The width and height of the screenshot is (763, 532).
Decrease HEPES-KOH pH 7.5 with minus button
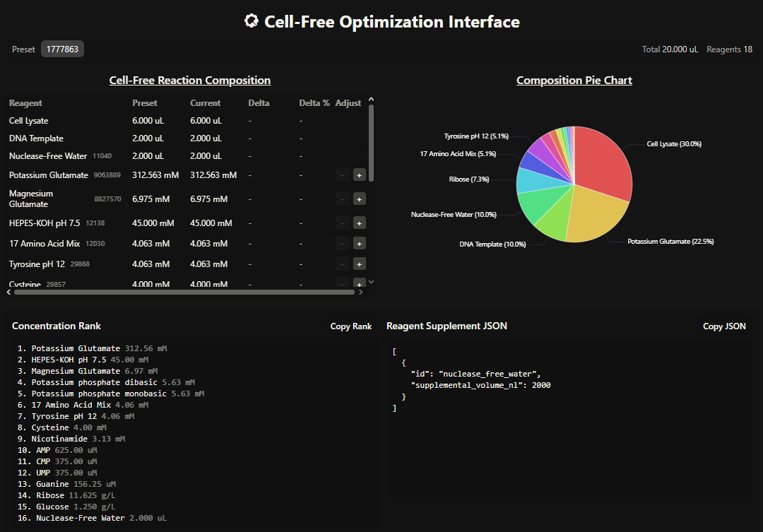tap(343, 223)
